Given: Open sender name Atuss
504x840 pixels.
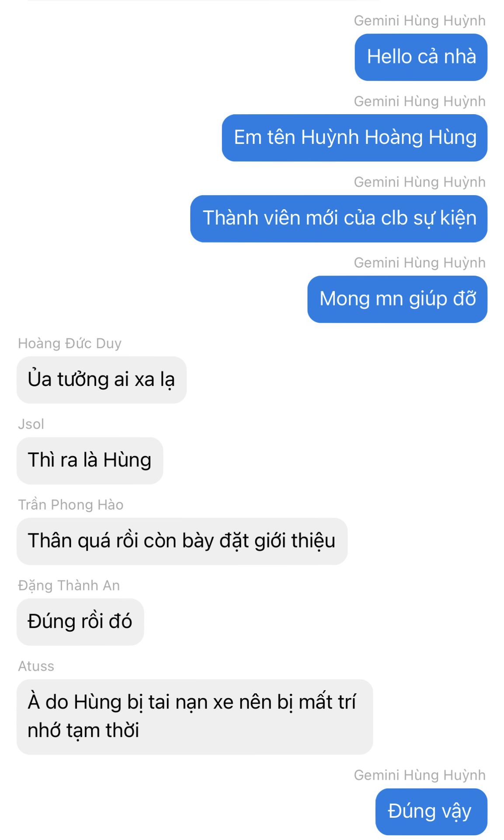Looking at the screenshot, I should coord(36,666).
